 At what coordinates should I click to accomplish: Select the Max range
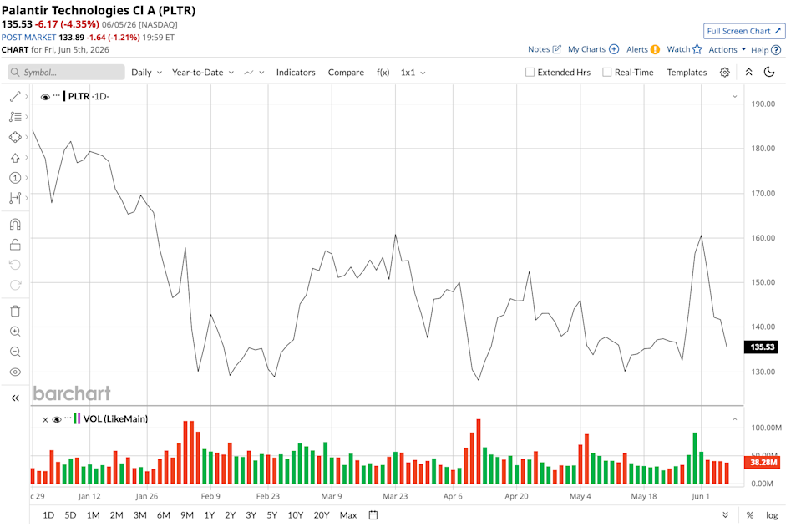[348, 515]
